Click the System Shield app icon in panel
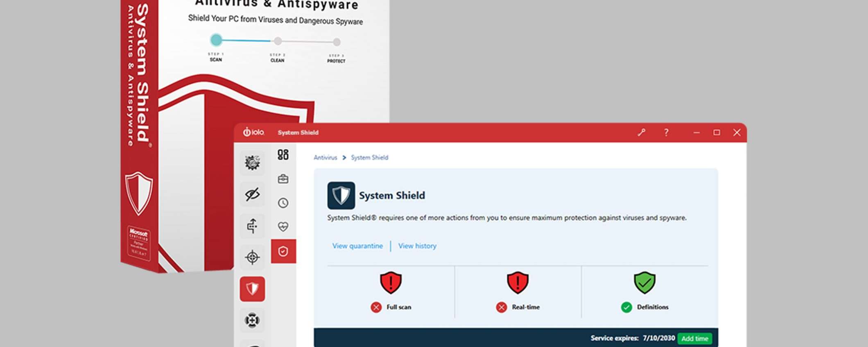The height and width of the screenshot is (347, 868). pos(341,196)
